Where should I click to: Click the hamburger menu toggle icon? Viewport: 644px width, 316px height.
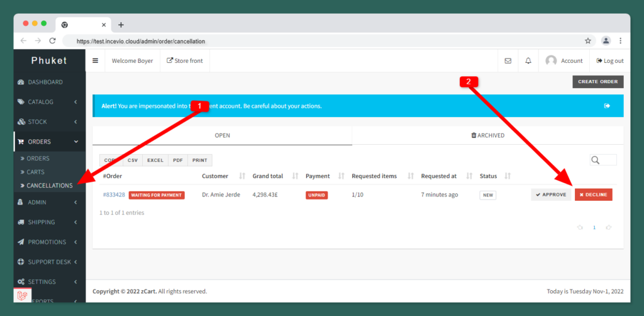(96, 61)
